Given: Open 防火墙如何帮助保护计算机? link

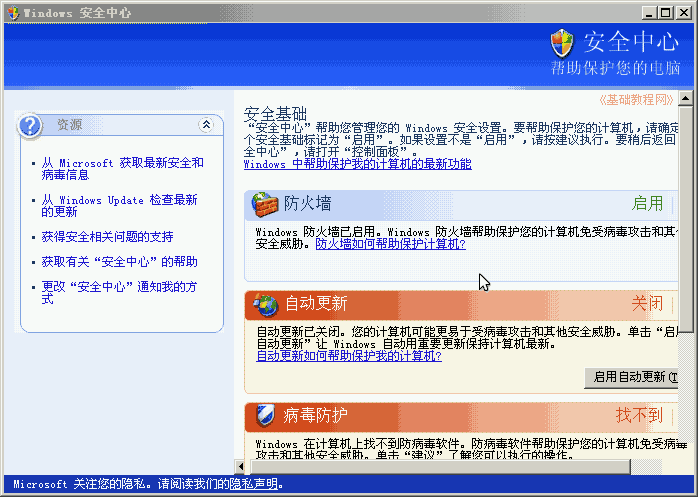Looking at the screenshot, I should pyautogui.click(x=390, y=244).
